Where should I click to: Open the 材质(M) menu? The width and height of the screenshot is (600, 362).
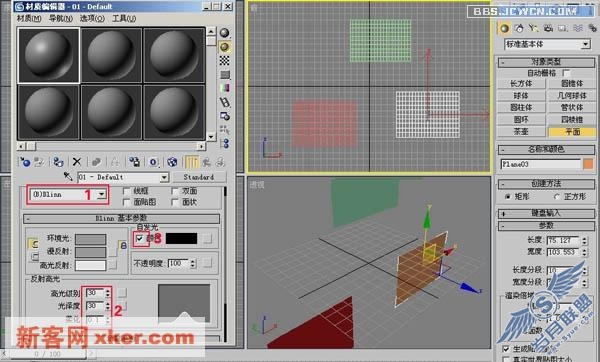(29, 18)
